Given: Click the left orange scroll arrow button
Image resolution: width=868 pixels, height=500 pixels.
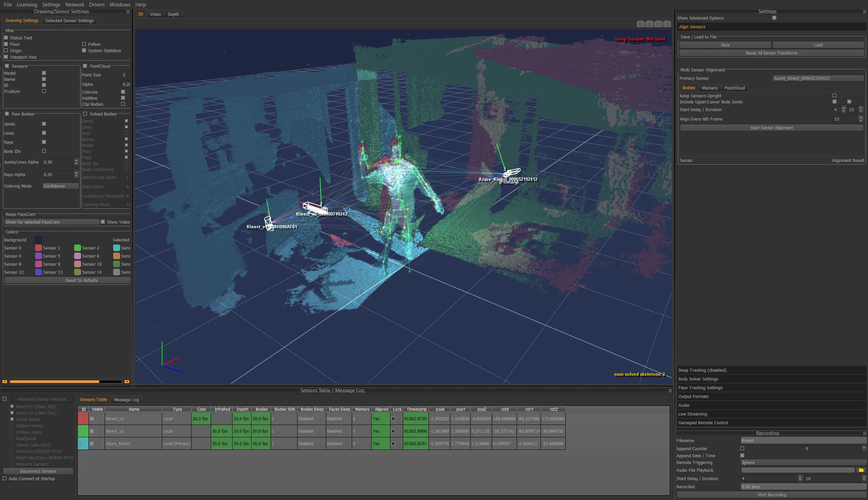Looking at the screenshot, I should (5, 381).
